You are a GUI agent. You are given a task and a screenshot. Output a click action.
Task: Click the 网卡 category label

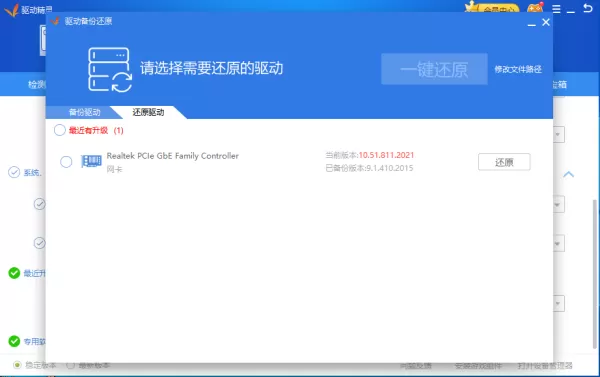point(114,169)
